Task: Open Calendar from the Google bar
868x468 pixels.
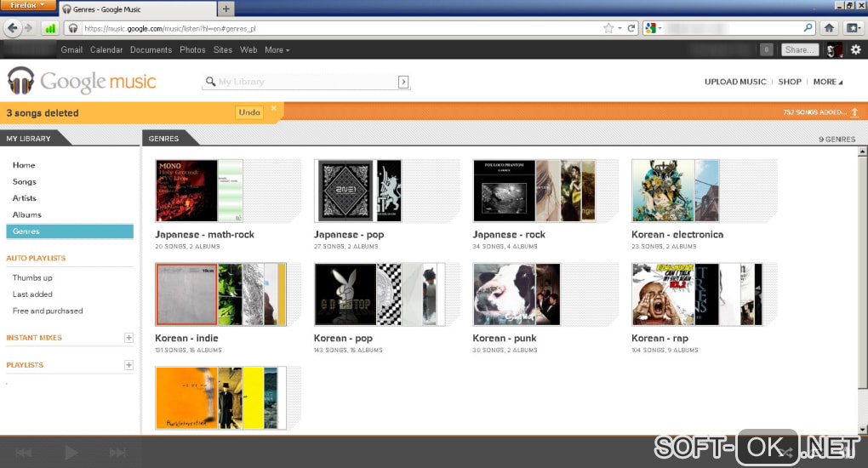Action: (106, 50)
